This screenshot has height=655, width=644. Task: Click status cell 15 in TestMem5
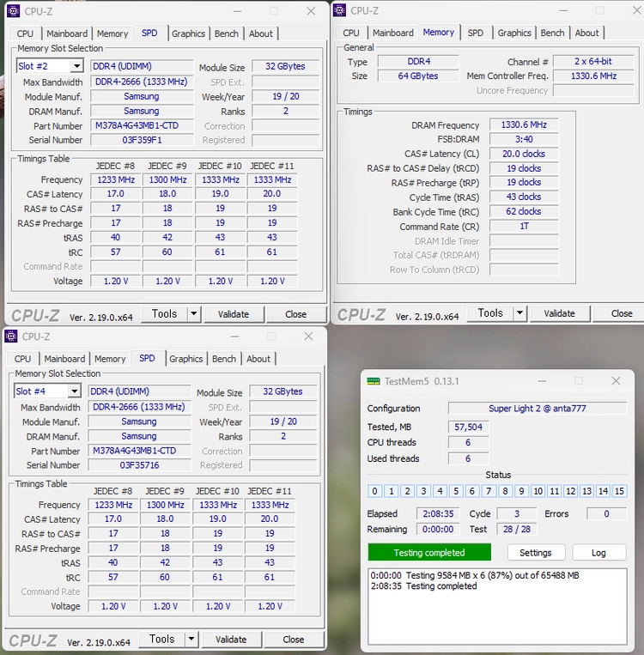coord(619,491)
